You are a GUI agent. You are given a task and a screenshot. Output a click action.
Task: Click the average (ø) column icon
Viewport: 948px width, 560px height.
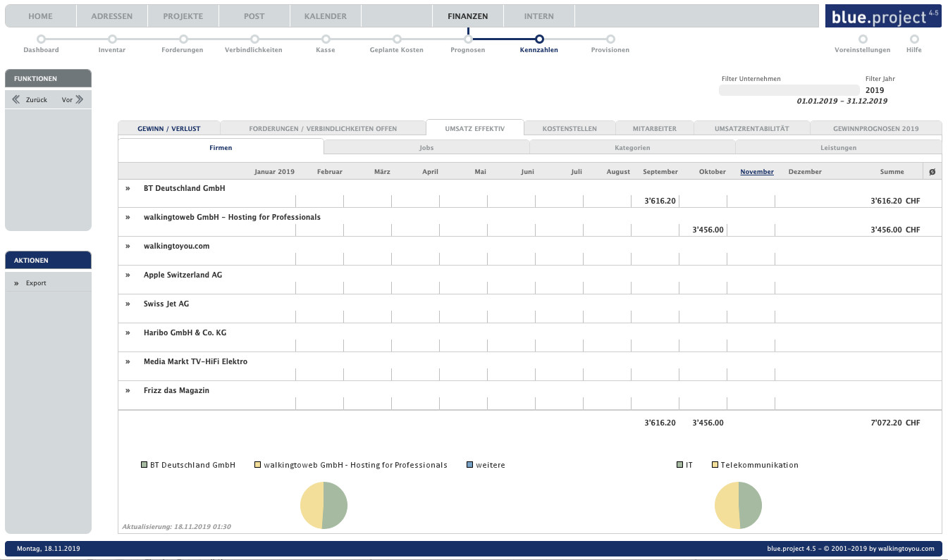pyautogui.click(x=932, y=172)
